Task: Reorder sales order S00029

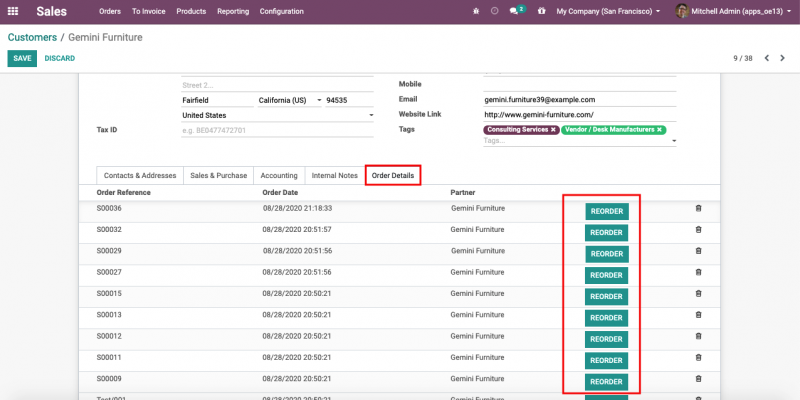Action: (x=607, y=254)
